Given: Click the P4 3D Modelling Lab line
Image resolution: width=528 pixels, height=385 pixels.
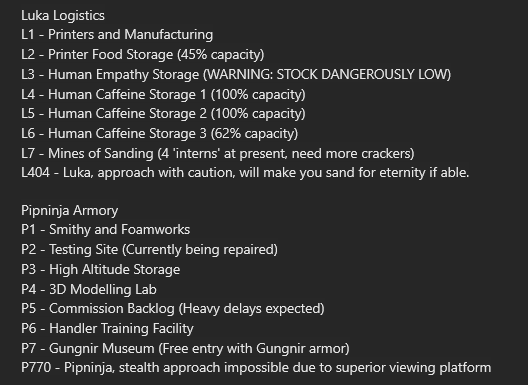Looking at the screenshot, I should (x=89, y=289).
